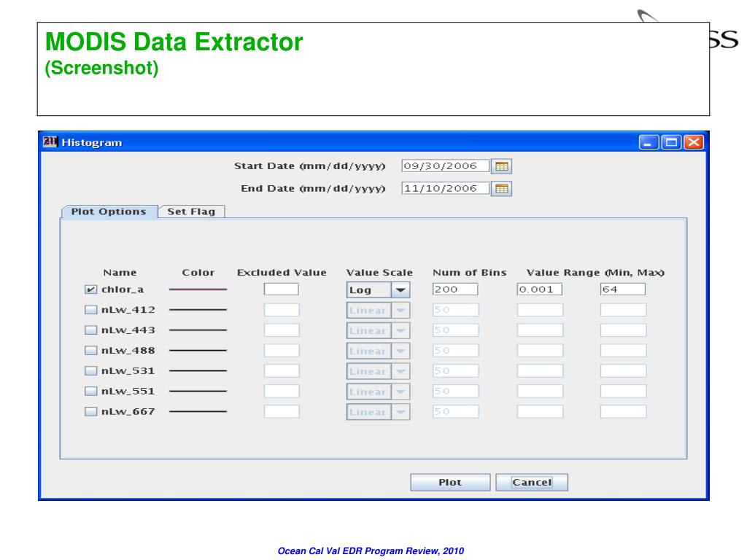Click the Start Date field 09/30/2006
This screenshot has height=560, width=747.
(x=445, y=166)
